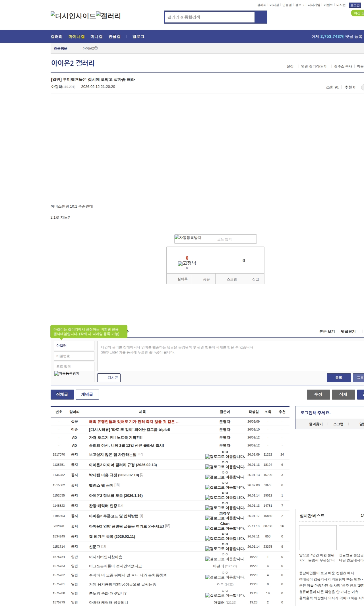Open post '버그쓰는애들이 정지안먹었다고'
This screenshot has width=364, height=606.
click(115, 566)
